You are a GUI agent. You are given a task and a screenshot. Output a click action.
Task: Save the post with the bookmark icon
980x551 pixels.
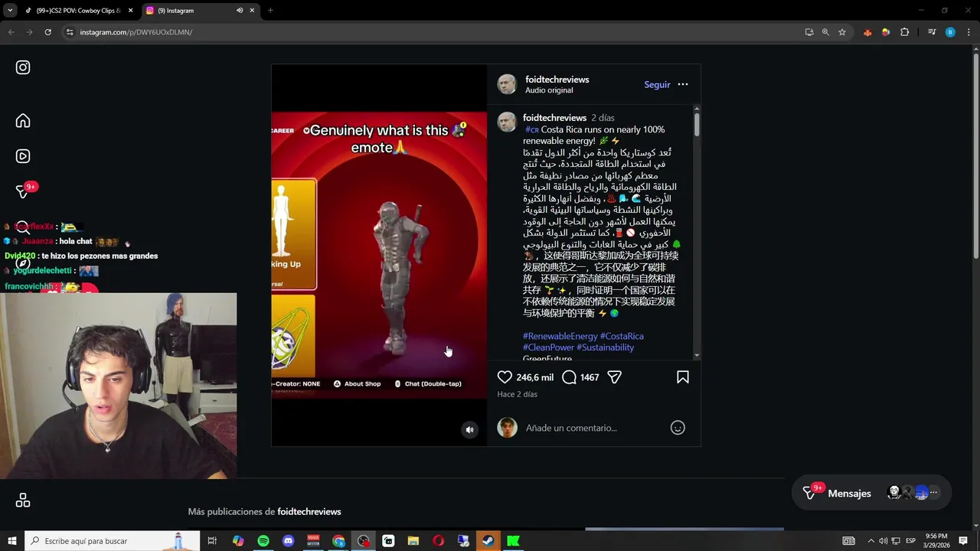(683, 377)
